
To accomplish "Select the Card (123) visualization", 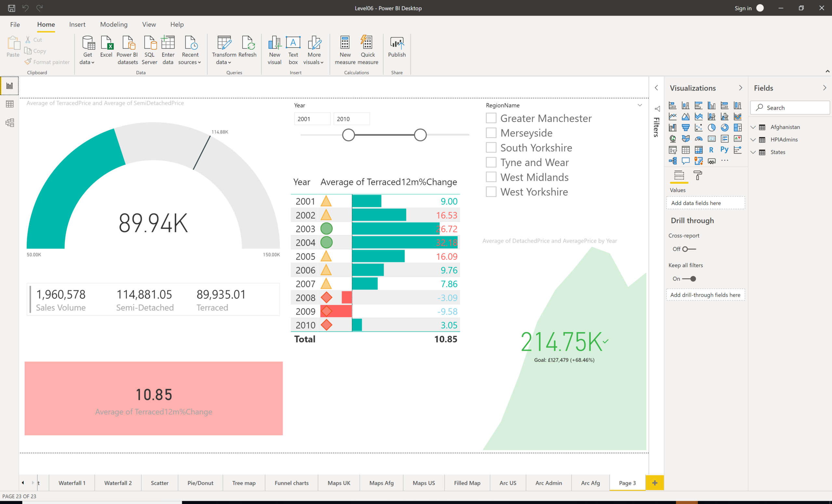I will point(711,139).
